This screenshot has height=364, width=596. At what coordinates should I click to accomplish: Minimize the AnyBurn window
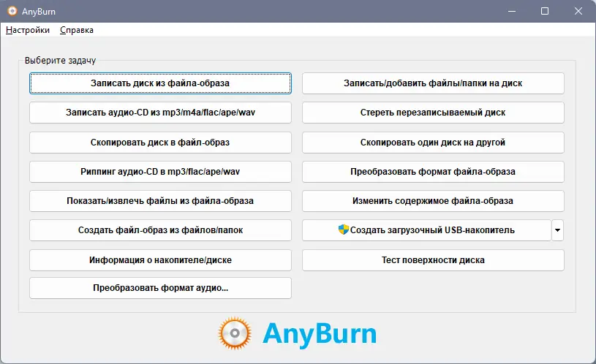click(x=512, y=11)
